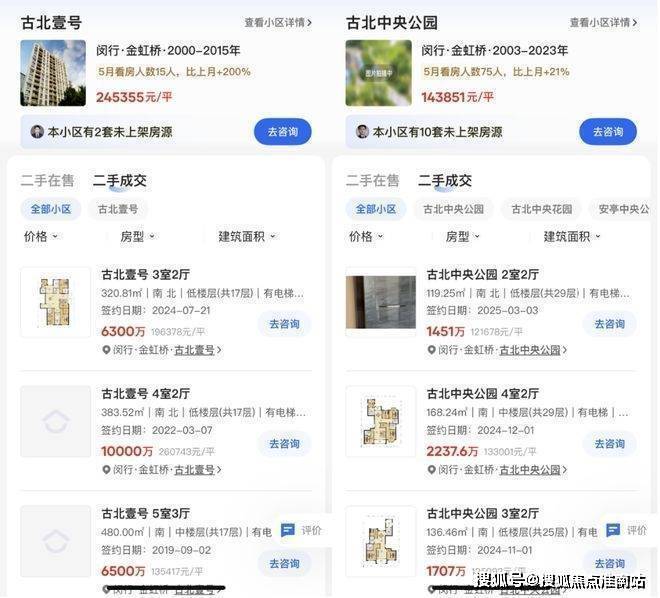
Task: Open the 查看小区详情 link for 古北中央公园
Action: point(604,22)
